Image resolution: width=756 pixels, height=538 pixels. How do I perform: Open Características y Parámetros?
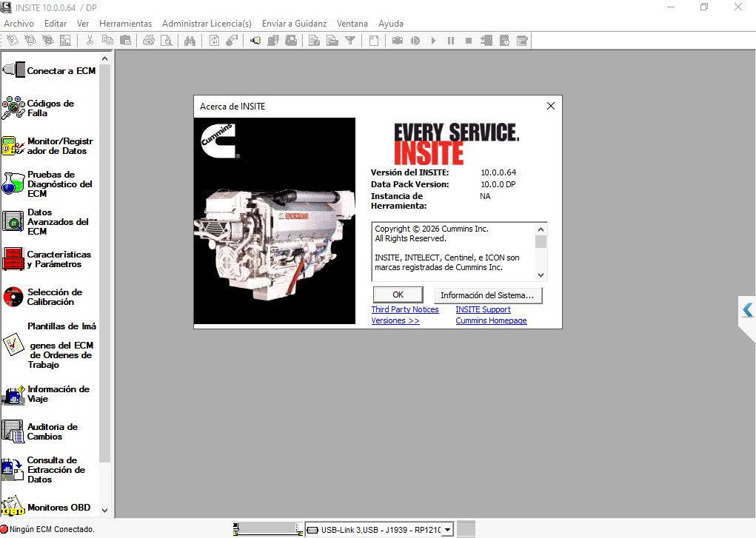click(47, 259)
